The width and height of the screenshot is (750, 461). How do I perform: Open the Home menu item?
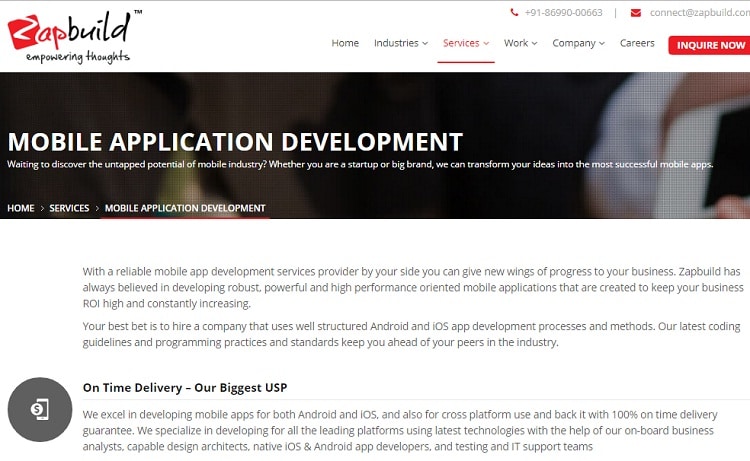[345, 43]
